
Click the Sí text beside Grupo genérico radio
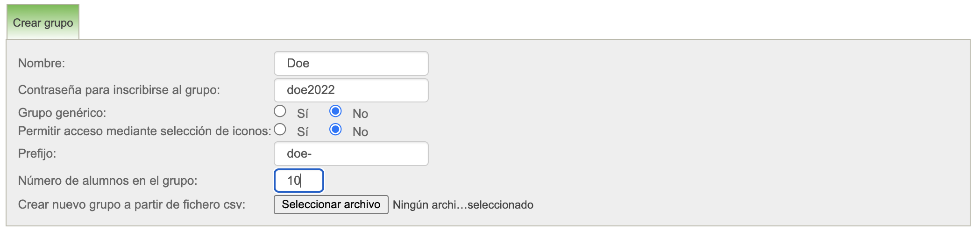[302, 114]
